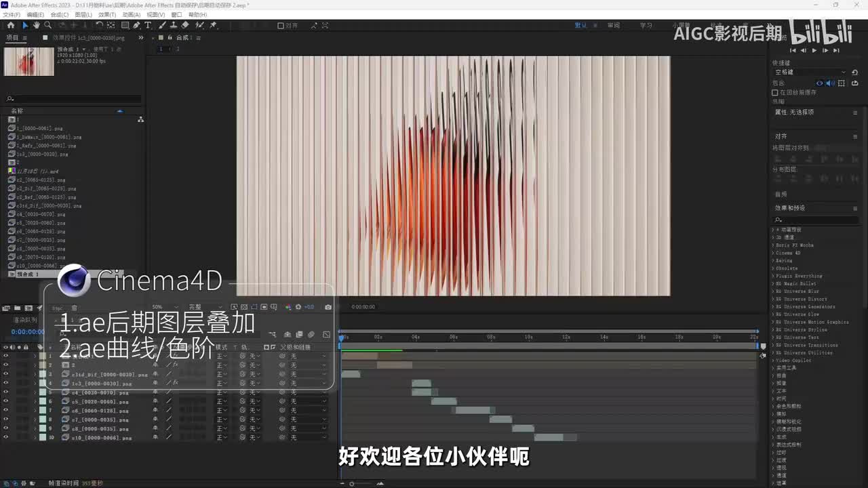868x488 pixels.
Task: Click the new composition icon in project
Action: click(x=28, y=308)
